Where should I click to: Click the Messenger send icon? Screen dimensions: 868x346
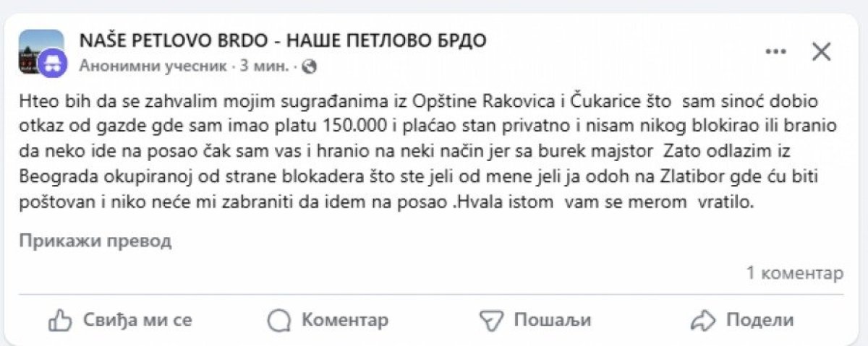(x=492, y=319)
